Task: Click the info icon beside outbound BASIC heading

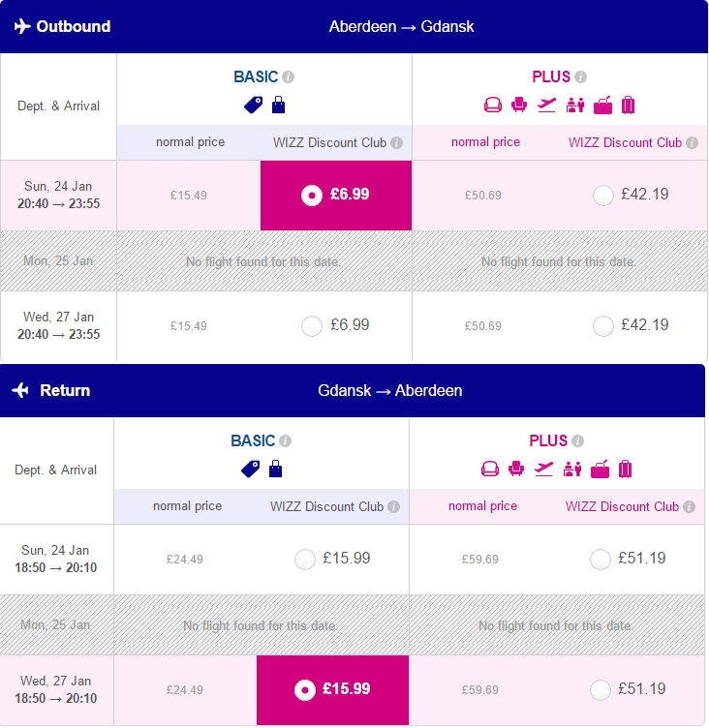Action: tap(288, 77)
